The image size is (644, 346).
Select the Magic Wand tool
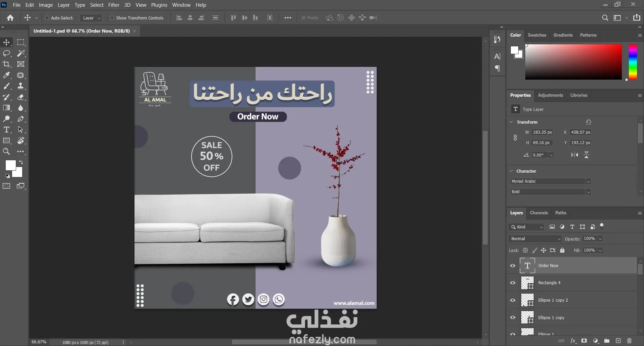pyautogui.click(x=21, y=53)
